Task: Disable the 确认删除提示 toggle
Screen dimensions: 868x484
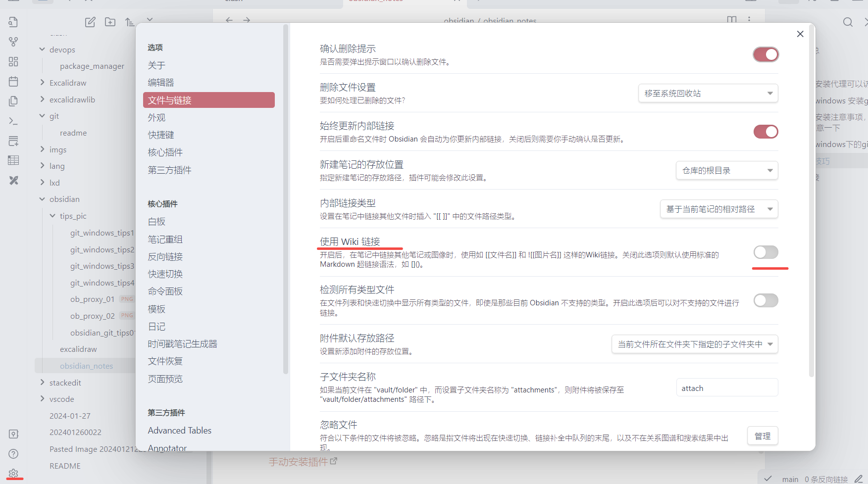Action: (766, 54)
